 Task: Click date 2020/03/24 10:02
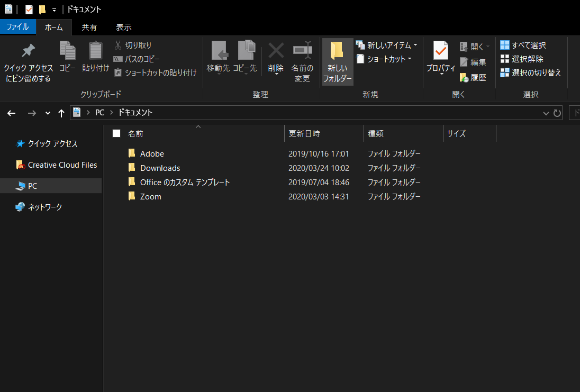click(x=319, y=168)
